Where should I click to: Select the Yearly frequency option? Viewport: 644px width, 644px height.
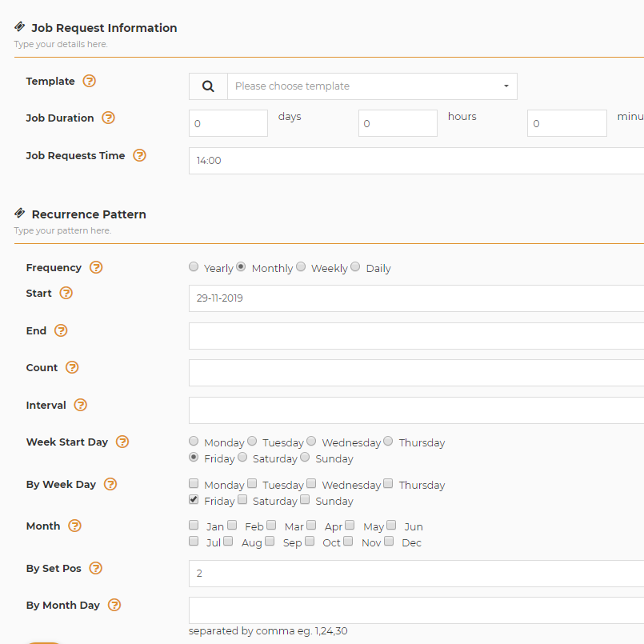[x=194, y=267]
